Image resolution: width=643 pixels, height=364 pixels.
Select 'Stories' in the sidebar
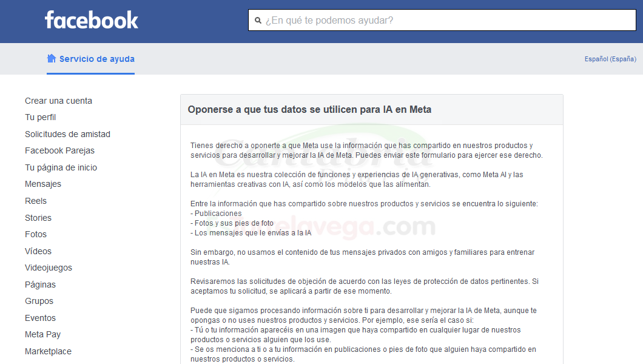pos(38,218)
